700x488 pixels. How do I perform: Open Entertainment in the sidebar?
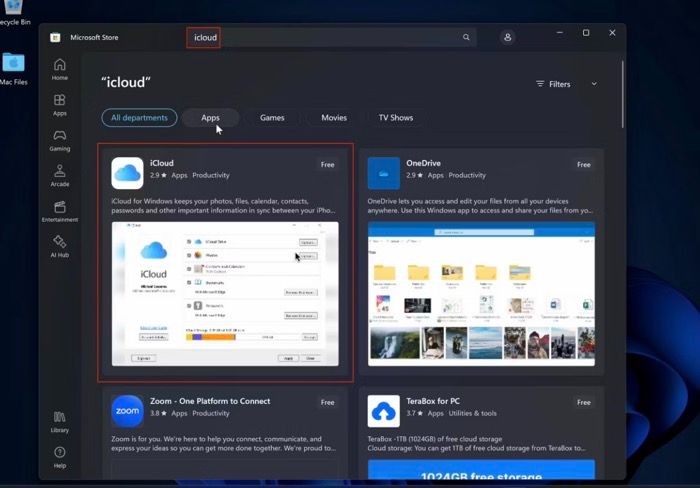tap(60, 211)
